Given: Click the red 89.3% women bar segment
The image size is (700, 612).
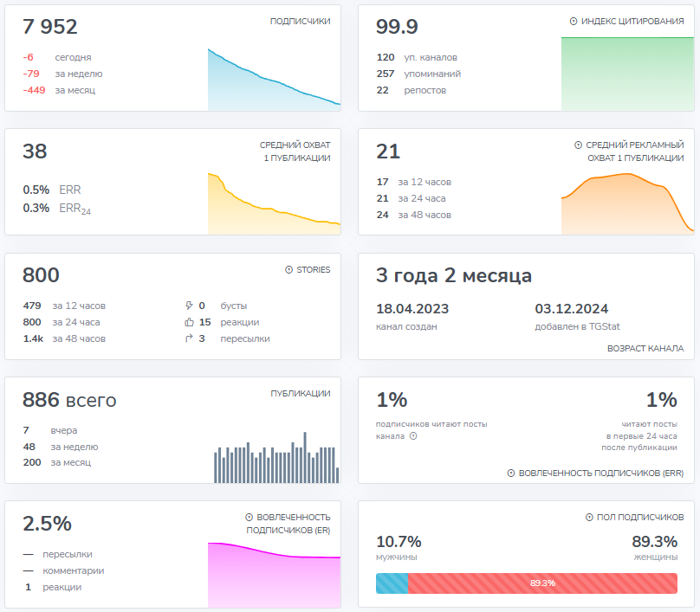Looking at the screenshot, I should [x=542, y=583].
